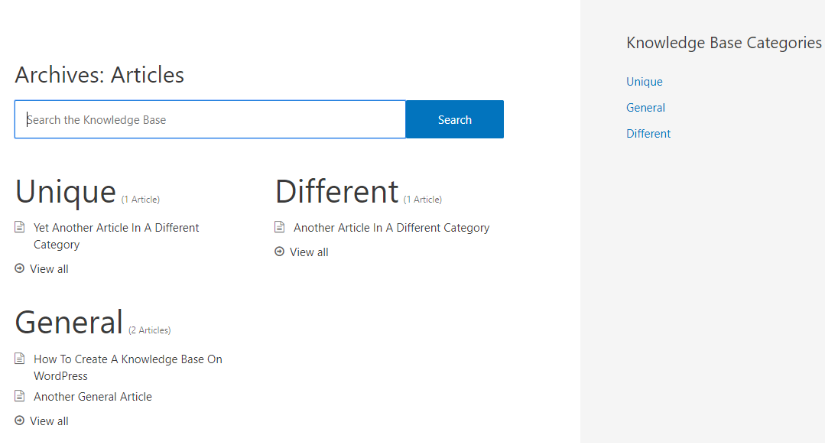Click arrow icon next to Unique View all
Screen dimensions: 825x443
(x=19, y=268)
